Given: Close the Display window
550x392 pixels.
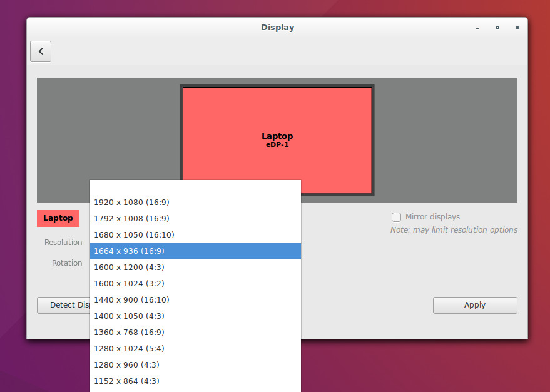Looking at the screenshot, I should (517, 28).
